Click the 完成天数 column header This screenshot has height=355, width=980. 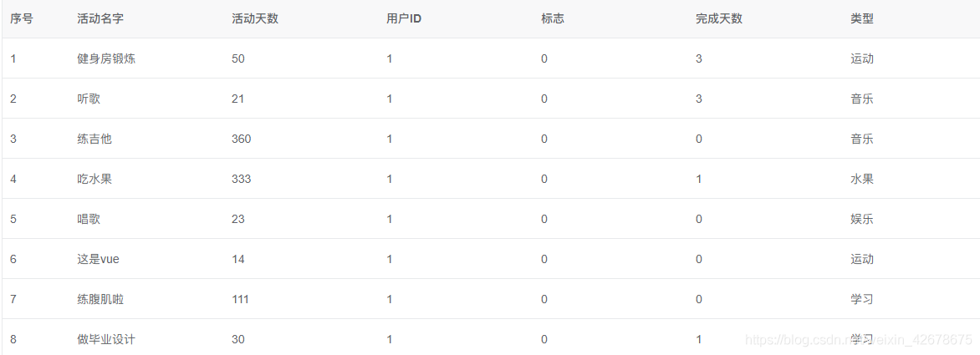pyautogui.click(x=718, y=18)
